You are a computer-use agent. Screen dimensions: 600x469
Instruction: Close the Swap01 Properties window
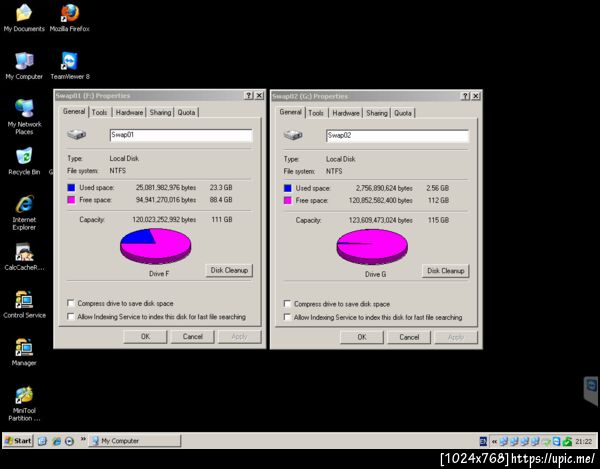259,96
